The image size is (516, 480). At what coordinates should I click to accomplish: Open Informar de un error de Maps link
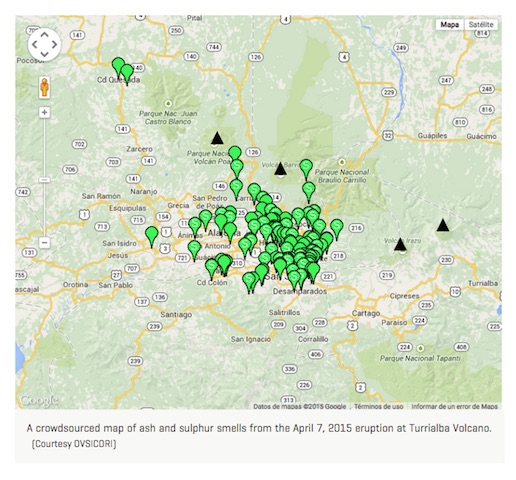click(454, 406)
